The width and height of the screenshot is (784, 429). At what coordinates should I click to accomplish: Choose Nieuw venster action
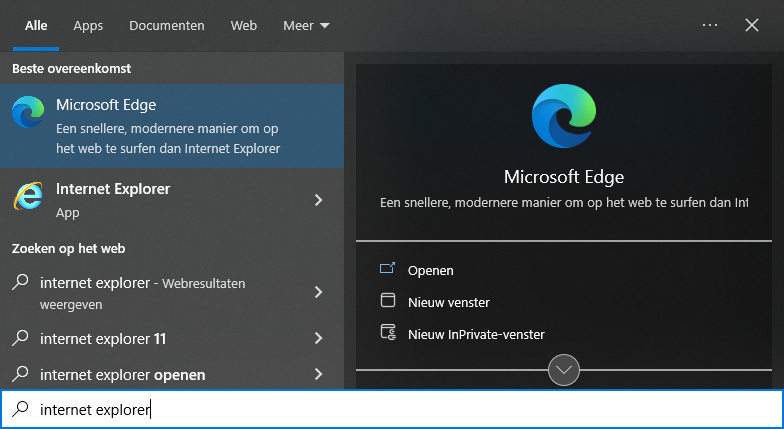tap(448, 302)
